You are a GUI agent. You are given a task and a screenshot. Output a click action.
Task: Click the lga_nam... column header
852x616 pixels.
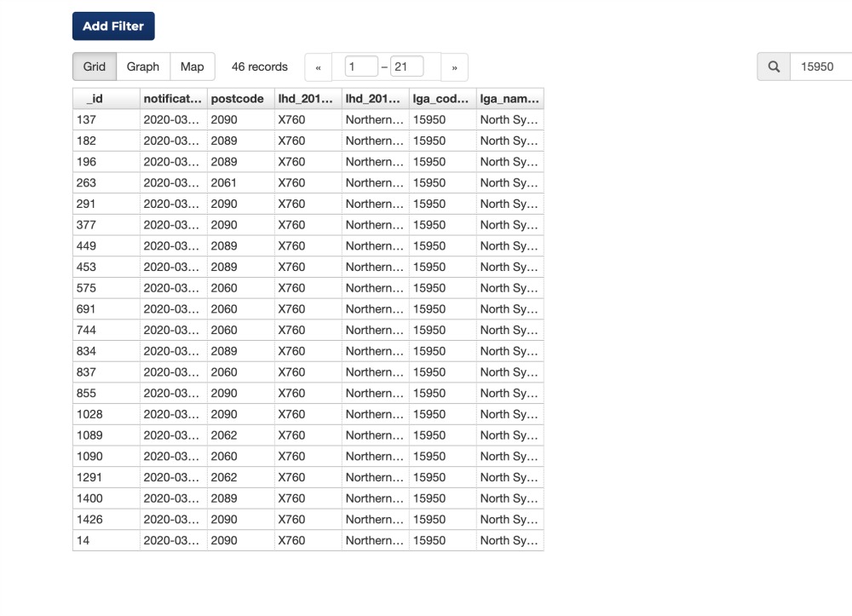pyautogui.click(x=509, y=98)
